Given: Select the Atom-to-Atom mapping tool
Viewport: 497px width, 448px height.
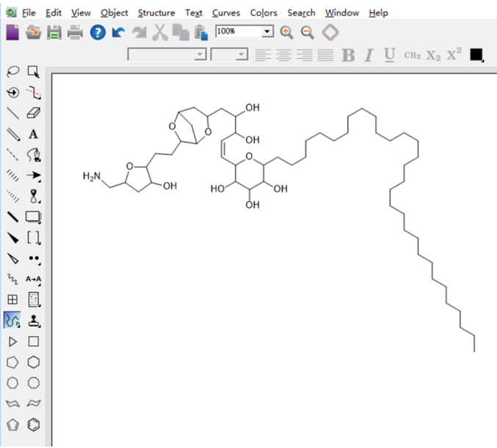Looking at the screenshot, I should 33,279.
